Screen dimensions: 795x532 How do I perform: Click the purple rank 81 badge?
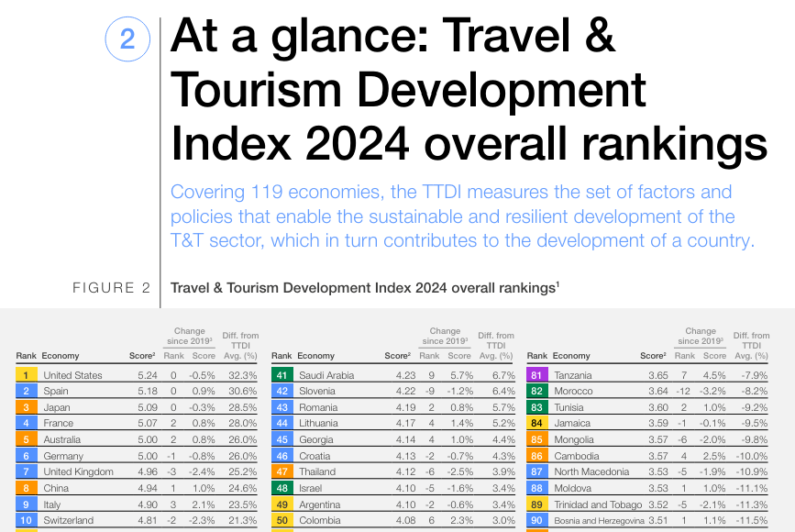tap(537, 375)
